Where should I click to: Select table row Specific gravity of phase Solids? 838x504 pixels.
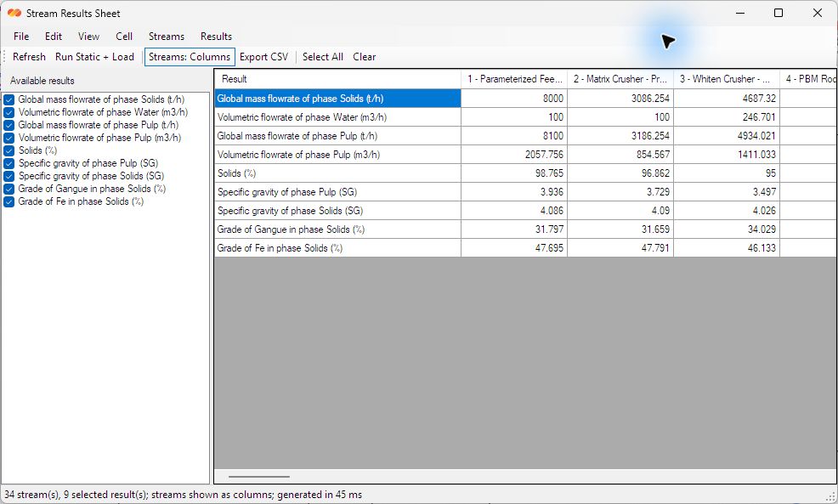(x=337, y=211)
